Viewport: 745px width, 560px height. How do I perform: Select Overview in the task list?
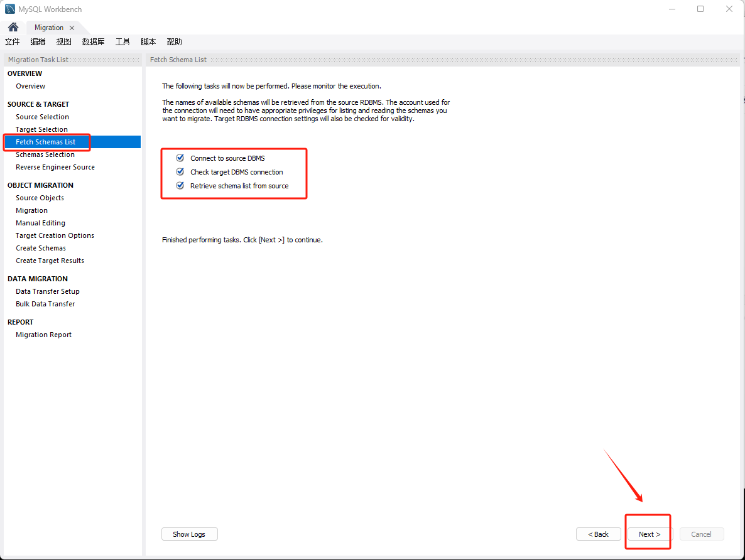coord(30,86)
